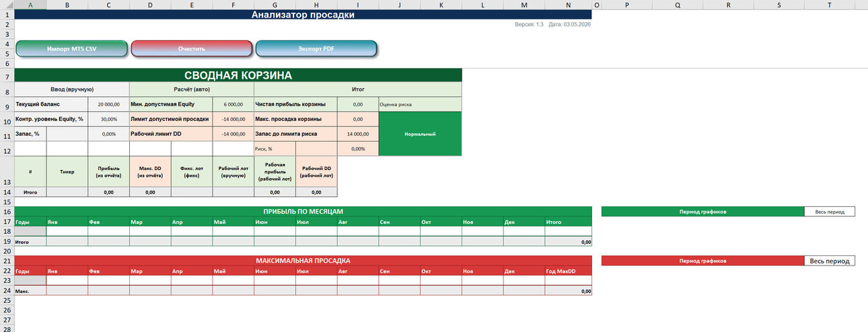The image size is (868, 332).
Task: Click the Экспорт PDF button
Action: coord(316,48)
